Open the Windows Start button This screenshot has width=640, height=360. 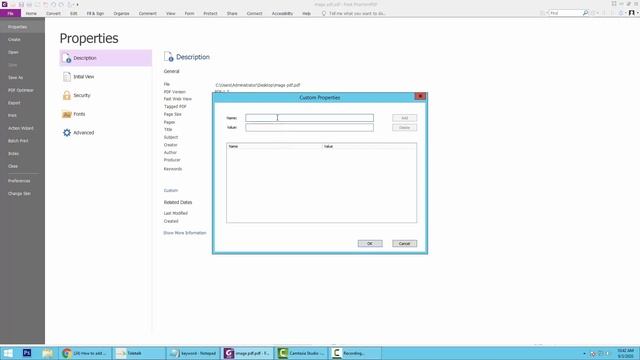(x=8, y=353)
